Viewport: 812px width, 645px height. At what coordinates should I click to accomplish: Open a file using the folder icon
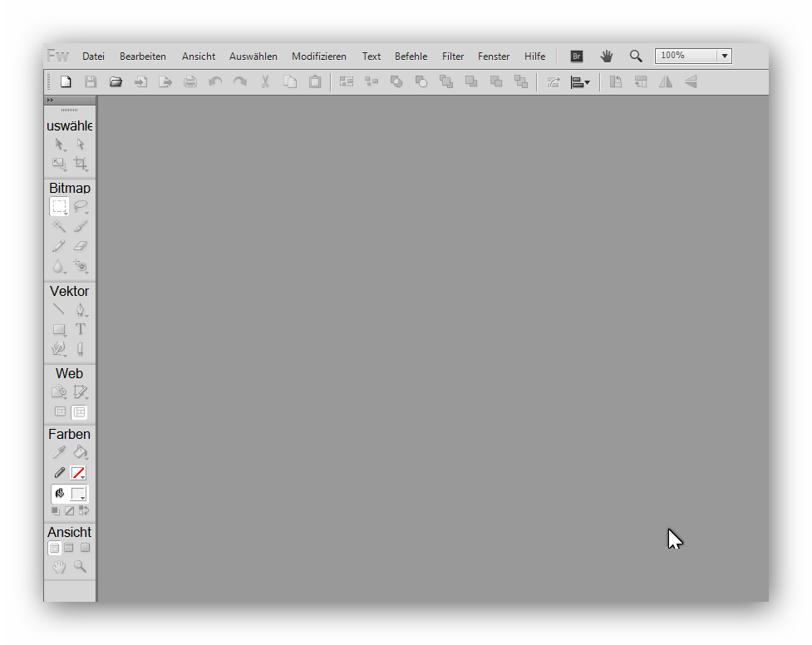pyautogui.click(x=116, y=81)
